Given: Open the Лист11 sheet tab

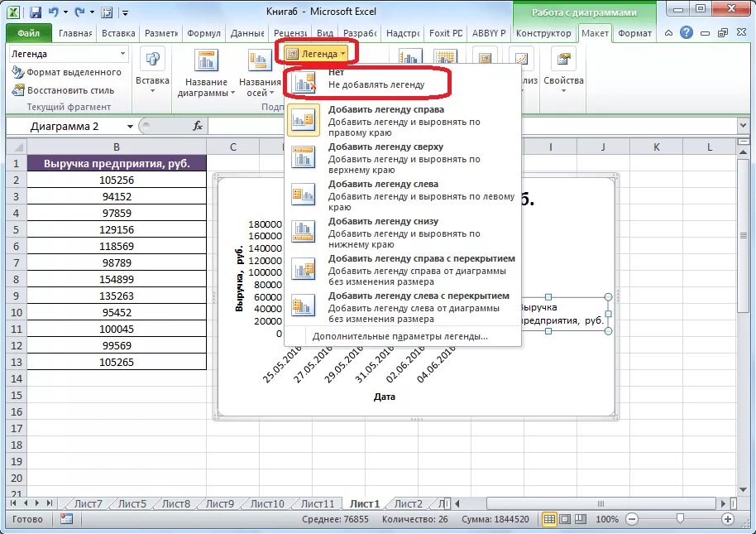Looking at the screenshot, I should [x=318, y=503].
